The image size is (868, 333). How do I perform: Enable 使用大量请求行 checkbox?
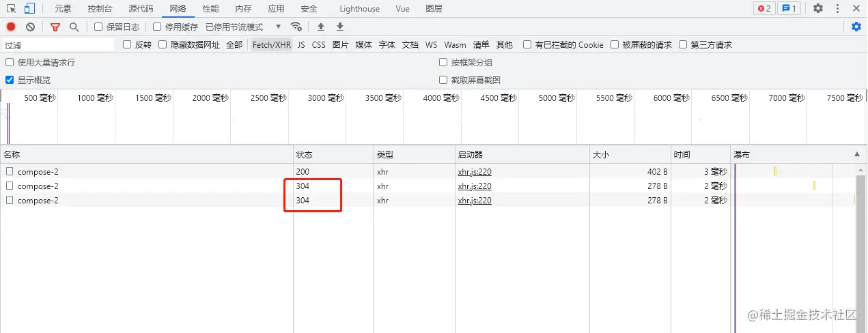(10, 62)
